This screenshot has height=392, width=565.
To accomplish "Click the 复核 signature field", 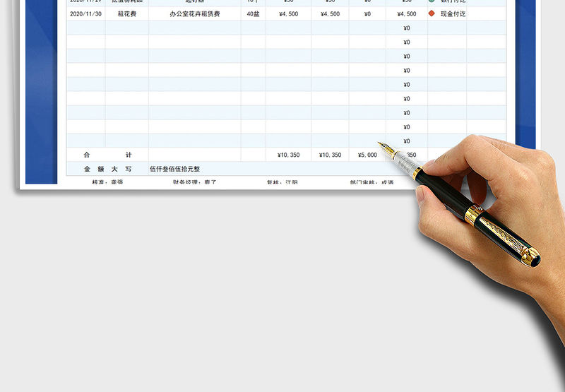I will click(x=282, y=182).
